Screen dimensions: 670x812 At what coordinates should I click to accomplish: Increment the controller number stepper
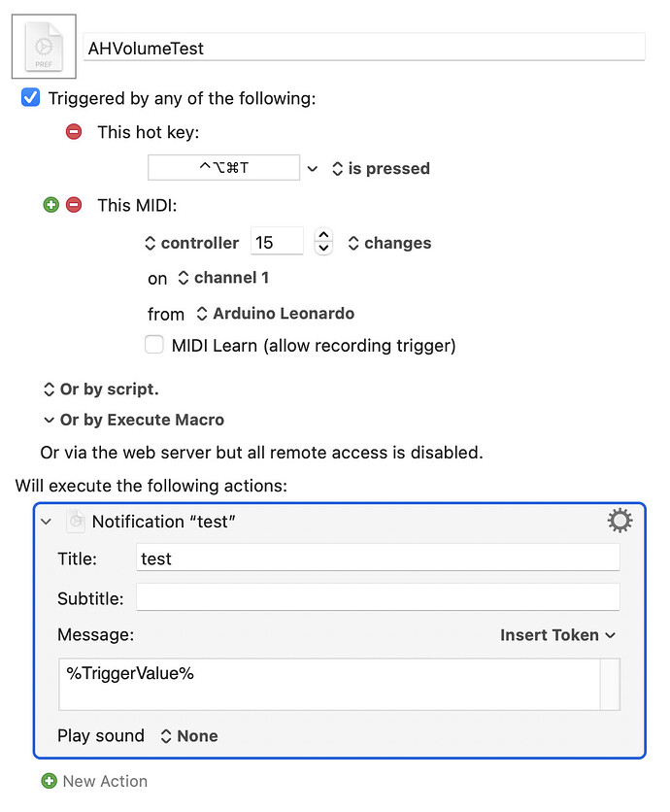tap(323, 236)
